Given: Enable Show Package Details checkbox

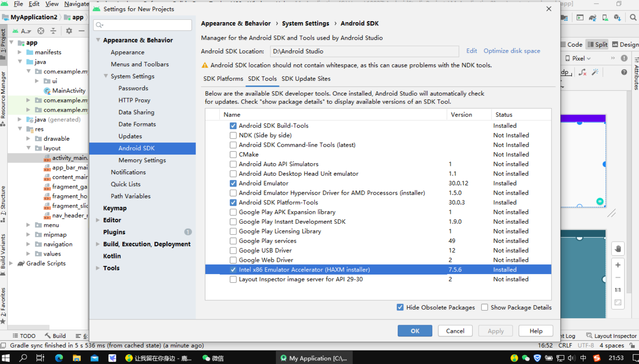Looking at the screenshot, I should pos(485,308).
